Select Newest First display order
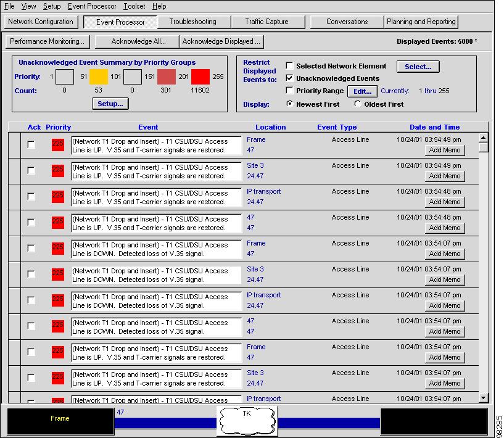The width and height of the screenshot is (504, 438). point(289,104)
